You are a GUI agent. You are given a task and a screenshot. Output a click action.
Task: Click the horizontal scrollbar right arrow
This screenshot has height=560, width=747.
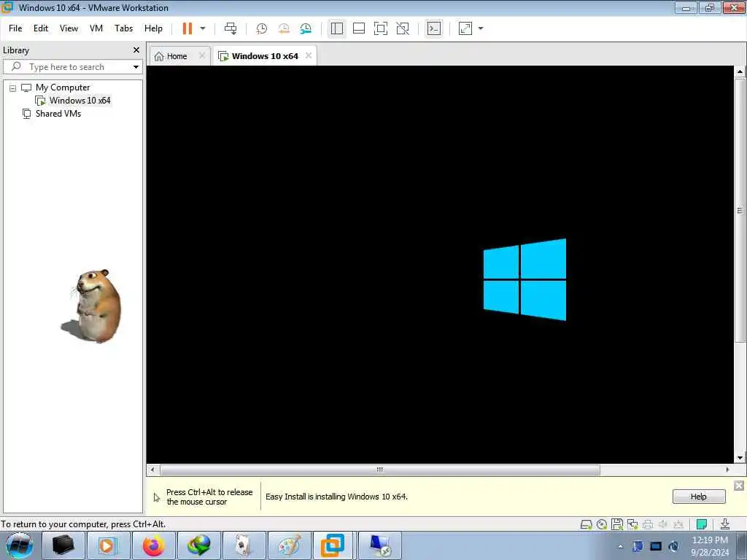pos(727,470)
